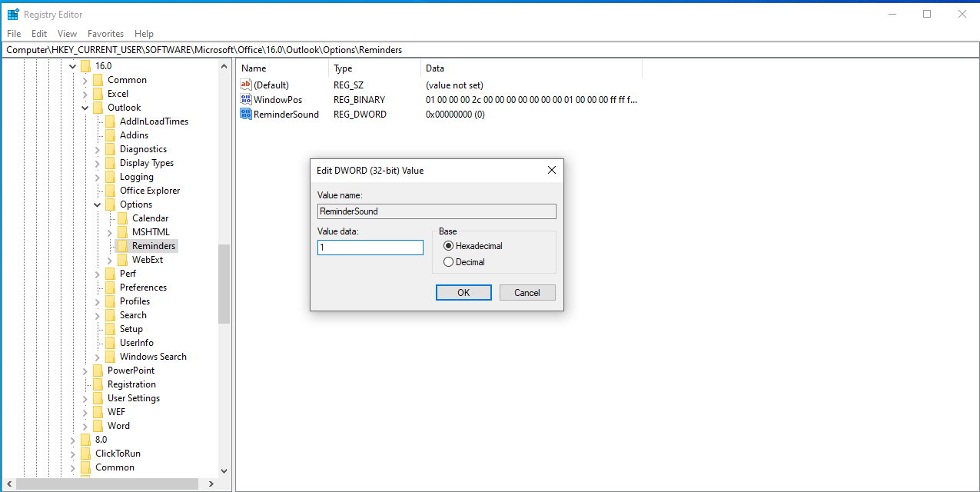Screen dimensions: 980x492
Task: Click the Excel folder icon
Action: [x=98, y=94]
